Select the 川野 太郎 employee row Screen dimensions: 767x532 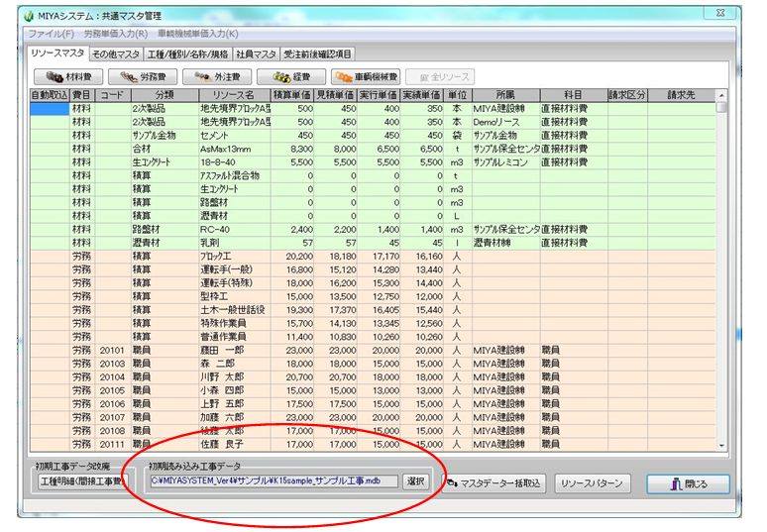(x=373, y=377)
